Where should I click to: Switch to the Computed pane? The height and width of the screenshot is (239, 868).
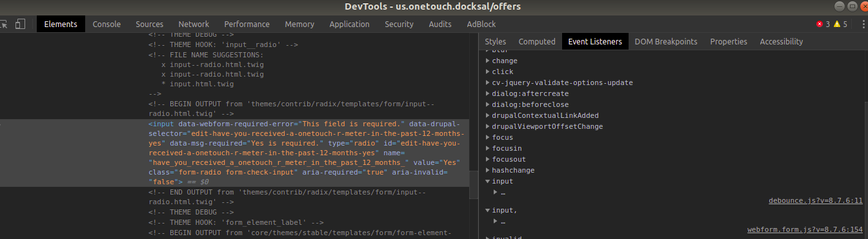pyautogui.click(x=537, y=41)
